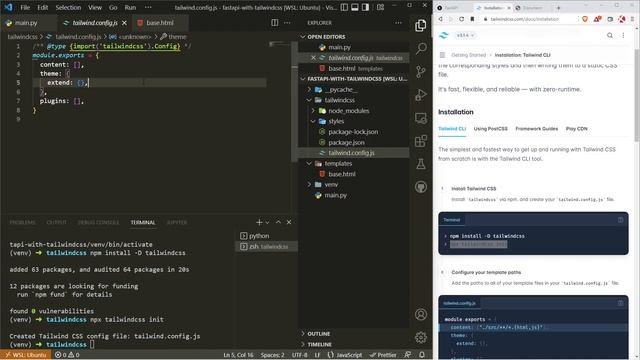Open the Manage gear settings
Image resolution: width=640 pixels, height=360 pixels.
[x=421, y=337]
